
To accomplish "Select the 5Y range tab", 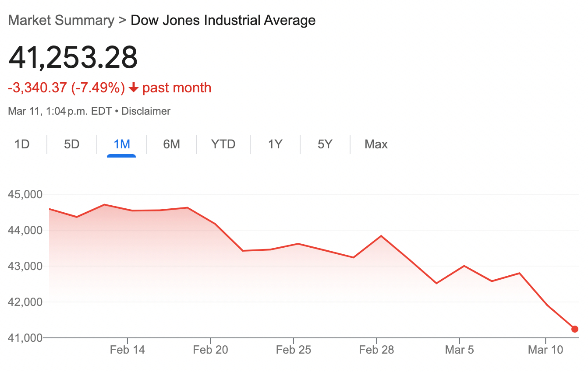I will click(x=325, y=144).
